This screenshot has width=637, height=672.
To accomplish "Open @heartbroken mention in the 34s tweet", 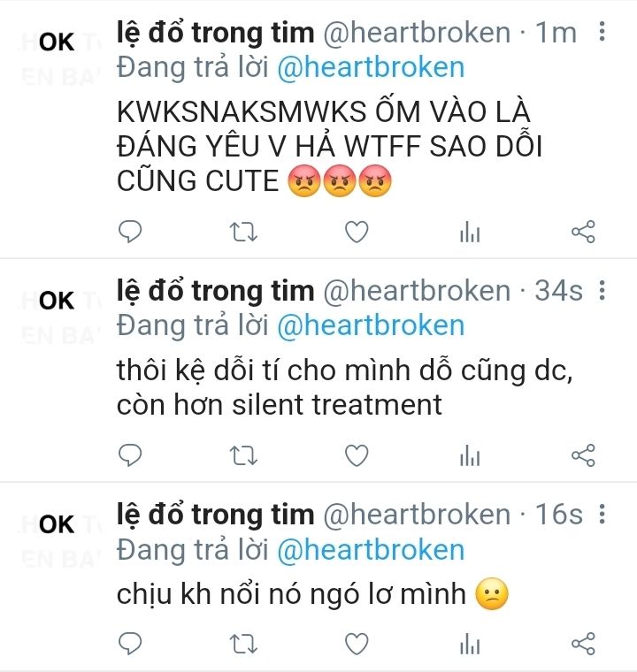I will [371, 325].
